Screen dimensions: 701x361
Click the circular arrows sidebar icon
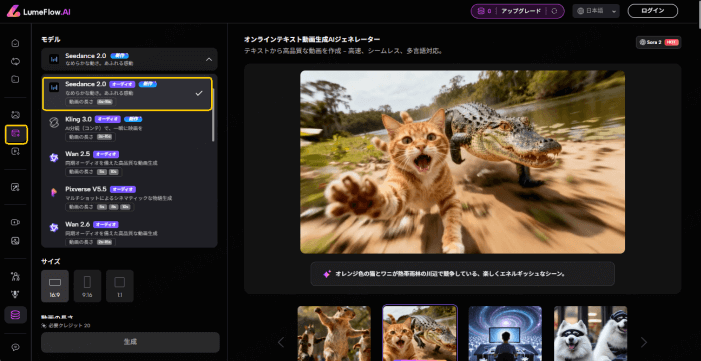(15, 61)
